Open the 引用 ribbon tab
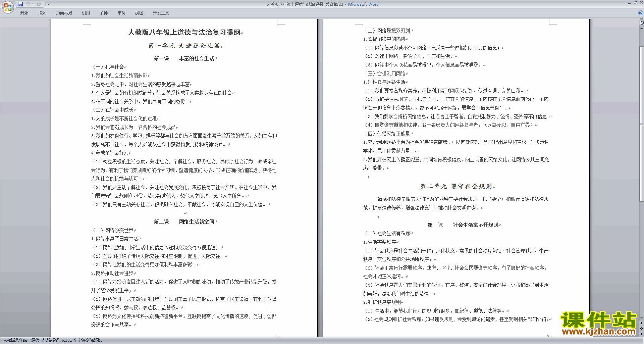644x344 pixels. pos(86,13)
